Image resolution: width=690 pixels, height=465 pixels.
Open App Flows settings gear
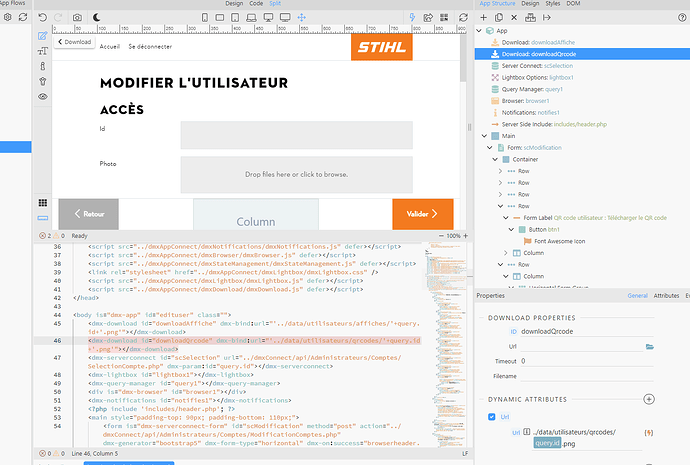coord(8,18)
